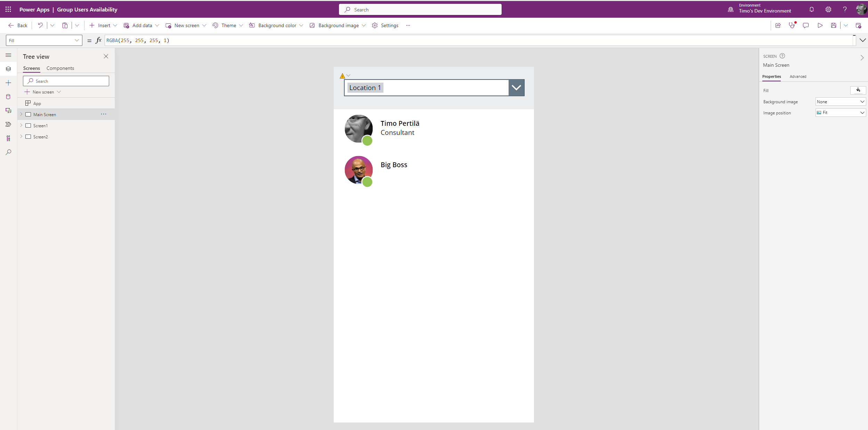The width and height of the screenshot is (868, 430).
Task: Open the Data sidebar icon
Action: [x=8, y=97]
